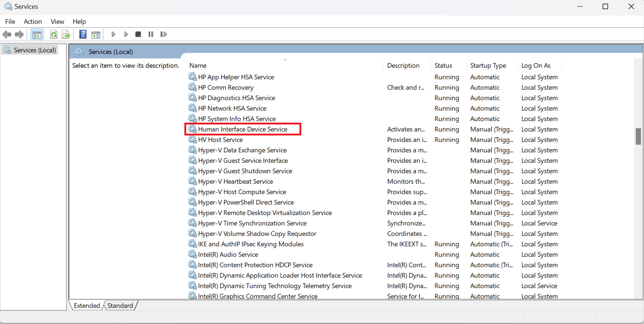Click the 'Monitors th...' description cell
This screenshot has width=644, height=324.
[406, 182]
